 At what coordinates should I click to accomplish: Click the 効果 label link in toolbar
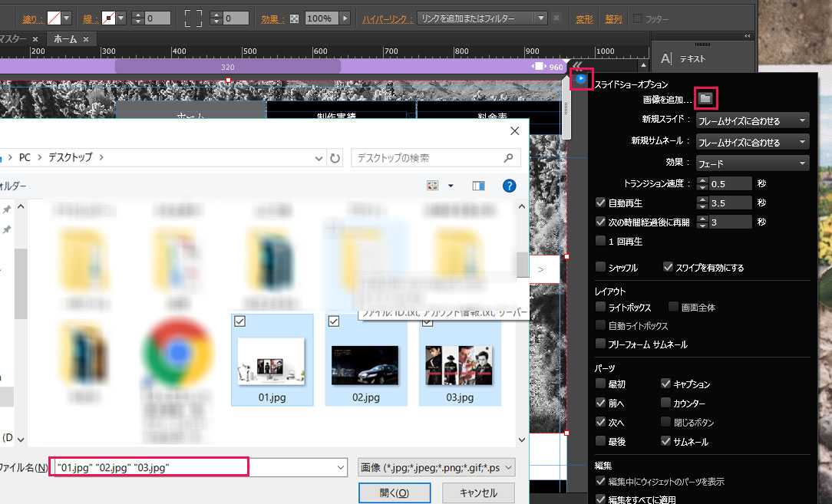(272, 19)
